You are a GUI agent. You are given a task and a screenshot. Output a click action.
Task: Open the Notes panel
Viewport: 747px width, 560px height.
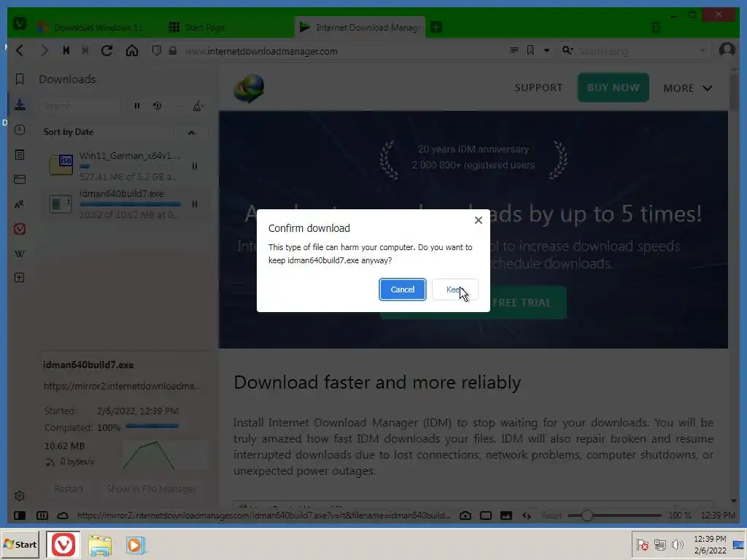pyautogui.click(x=20, y=155)
